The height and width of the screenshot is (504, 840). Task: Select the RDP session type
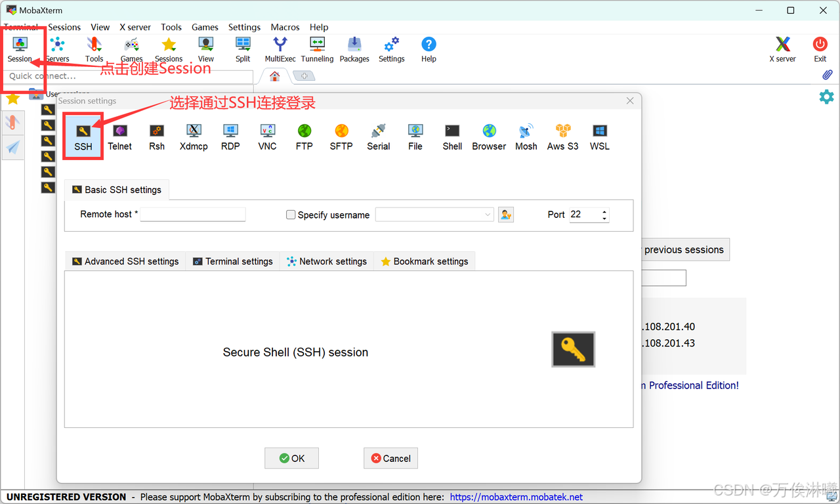click(230, 136)
